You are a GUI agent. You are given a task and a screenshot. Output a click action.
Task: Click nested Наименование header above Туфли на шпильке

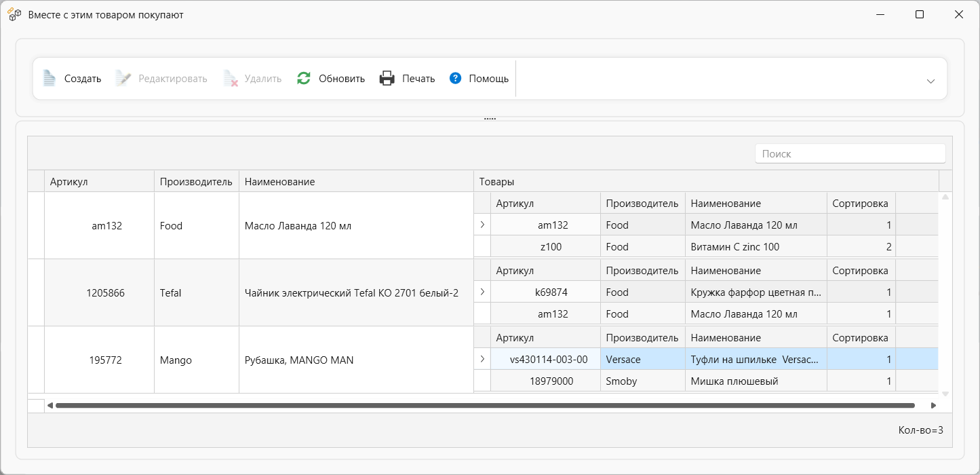(x=756, y=338)
